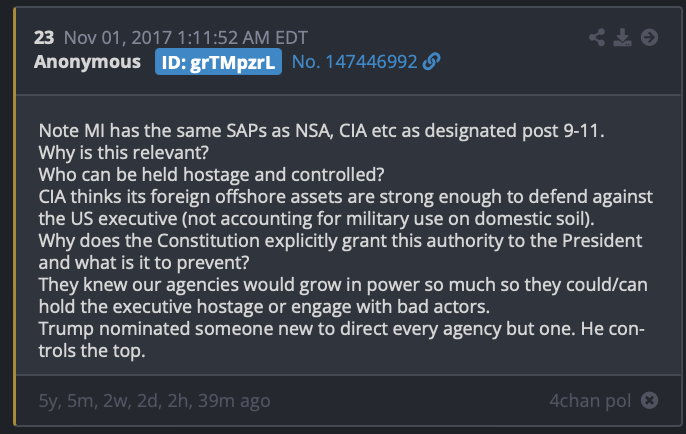This screenshot has width=686, height=434.
Task: Click the 4chan pol source label
Action: click(590, 400)
